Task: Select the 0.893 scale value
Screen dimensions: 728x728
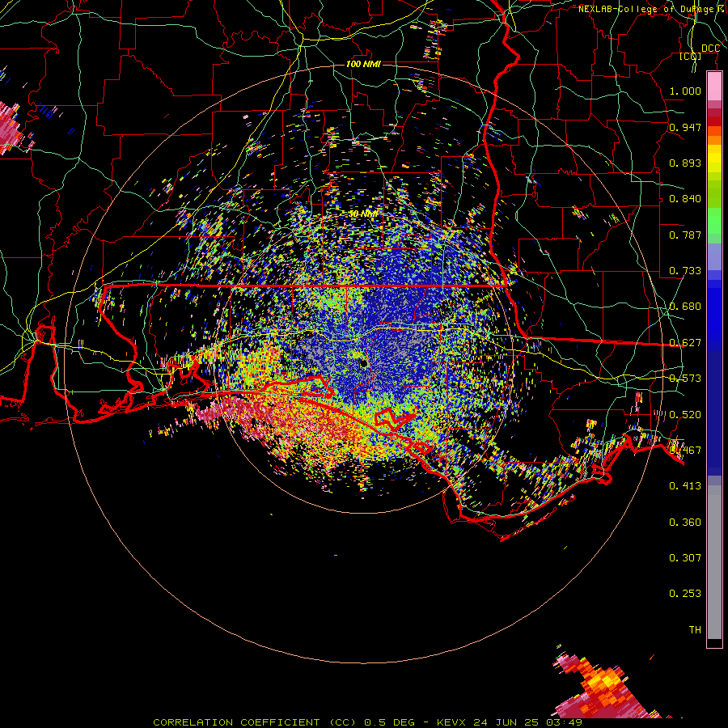Action: 685,163
